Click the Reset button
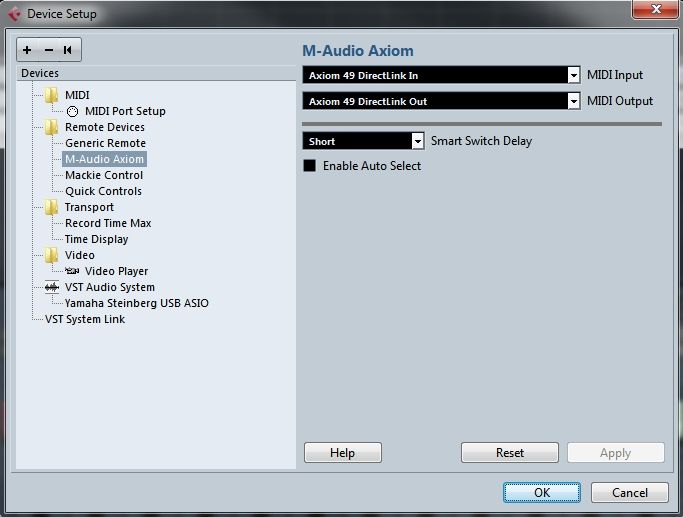This screenshot has height=517, width=683. tap(510, 453)
